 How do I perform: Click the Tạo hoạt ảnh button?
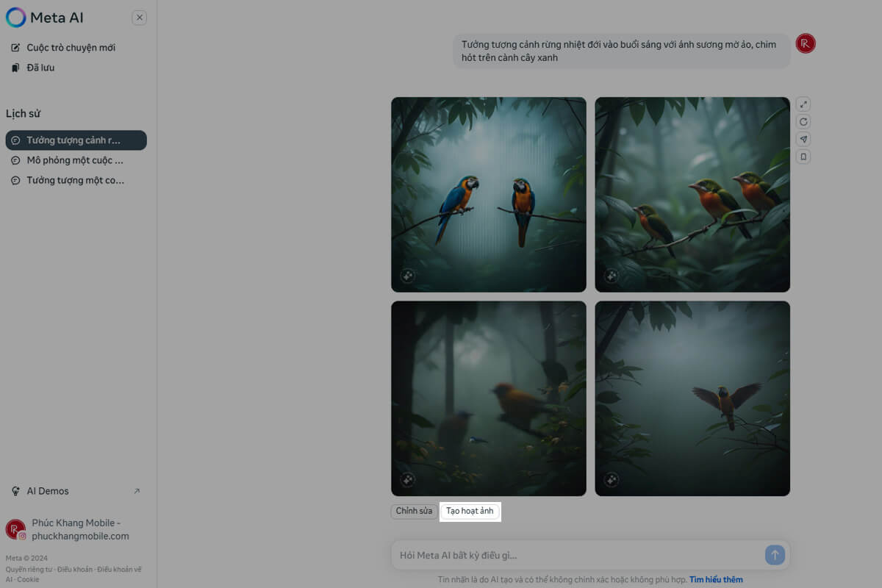click(470, 511)
